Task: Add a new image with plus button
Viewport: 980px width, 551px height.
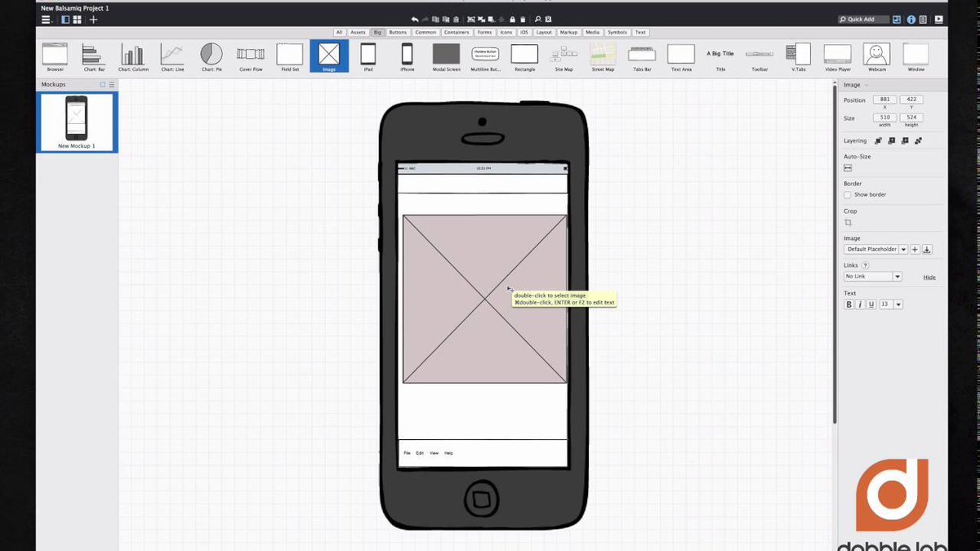Action: coord(915,249)
